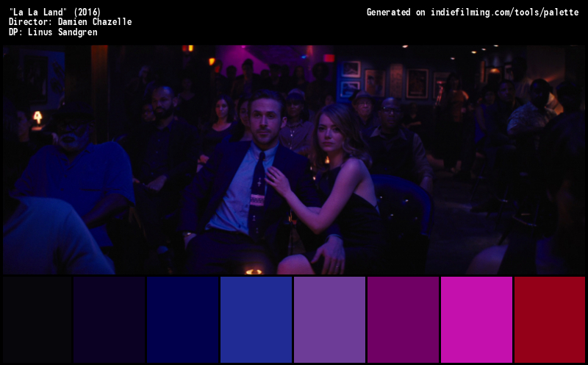Click "Director: Damien Chazelle" text
This screenshot has width=588, height=365.
tap(70, 22)
